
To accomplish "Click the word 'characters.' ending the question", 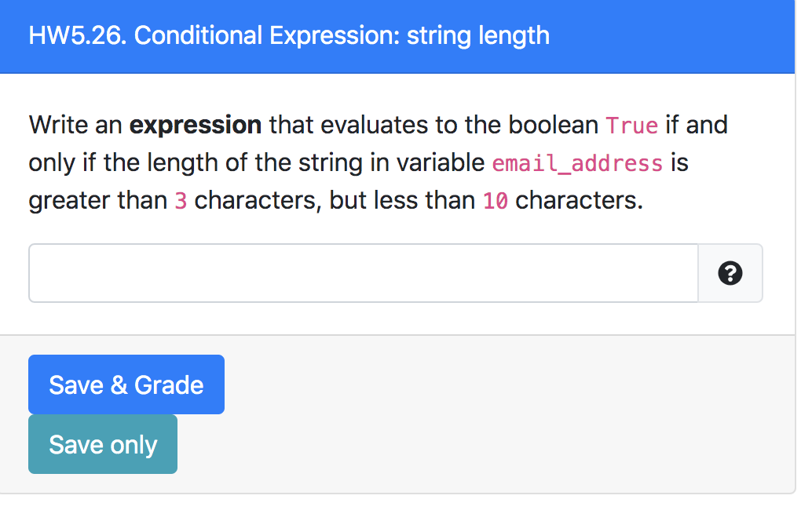I will 579,200.
